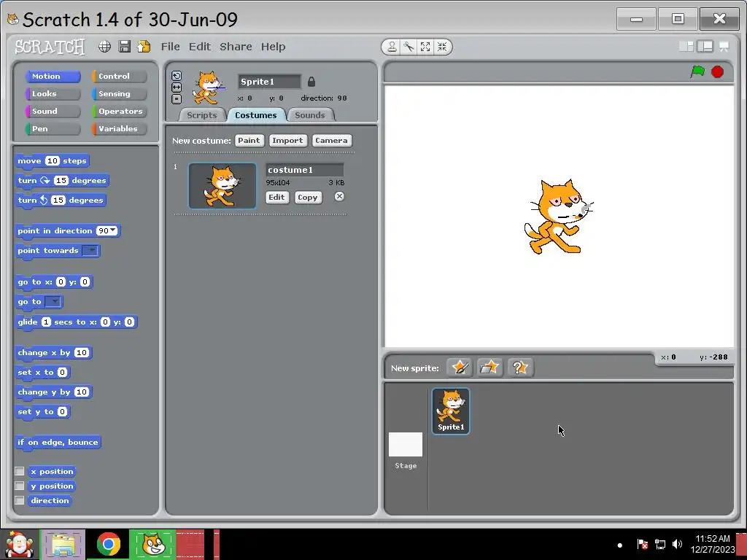Select the Variables block category
This screenshot has width=747, height=560.
click(x=119, y=128)
